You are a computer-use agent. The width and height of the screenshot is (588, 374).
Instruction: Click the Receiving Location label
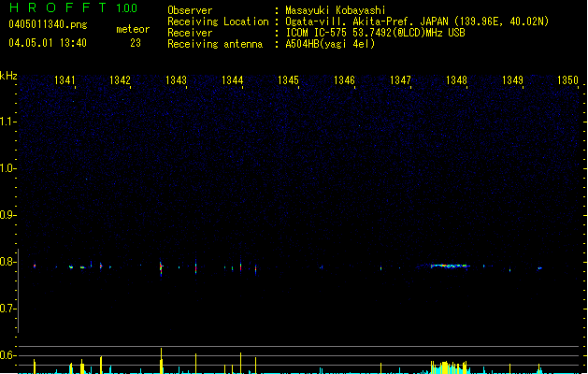pos(218,22)
